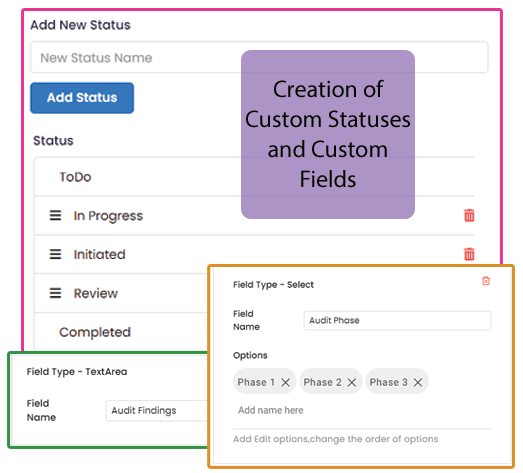Click the Field Type - TextArea heading
Screen dimensions: 523x473
77,372
